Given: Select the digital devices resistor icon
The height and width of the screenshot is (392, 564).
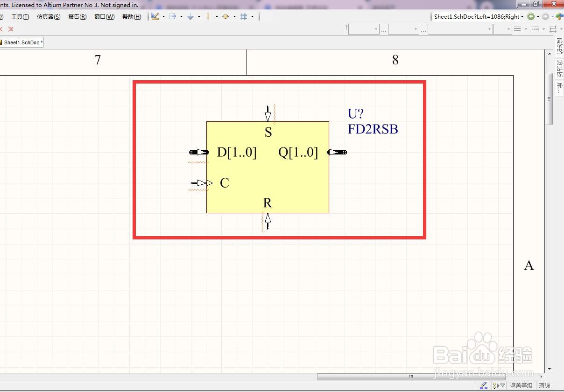Looking at the screenshot, I should (x=208, y=16).
